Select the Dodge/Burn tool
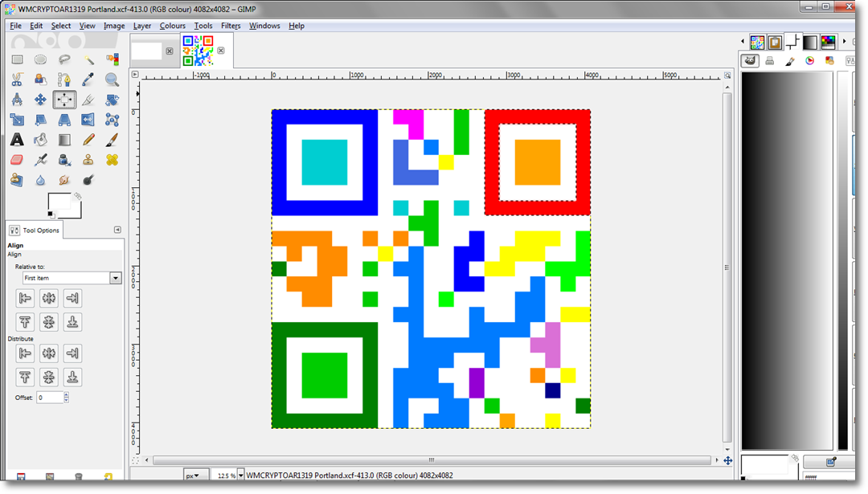Image resolution: width=868 pixels, height=494 pixels. coord(88,180)
